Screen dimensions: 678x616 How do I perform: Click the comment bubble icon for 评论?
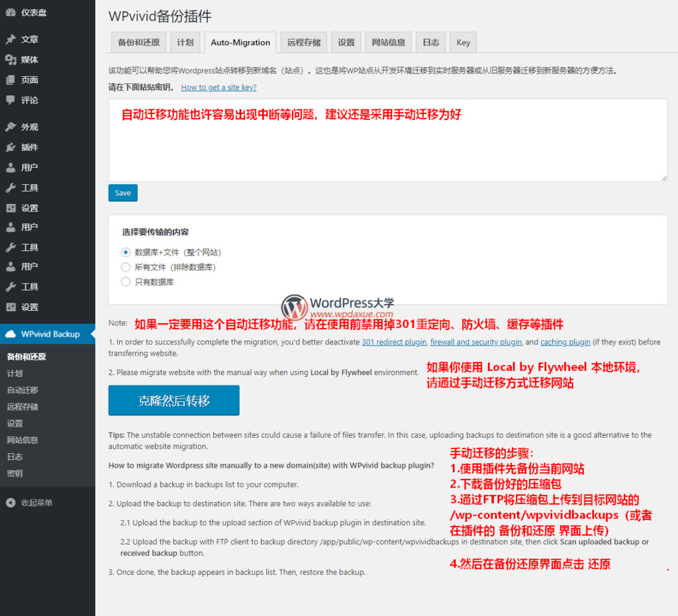(x=11, y=100)
